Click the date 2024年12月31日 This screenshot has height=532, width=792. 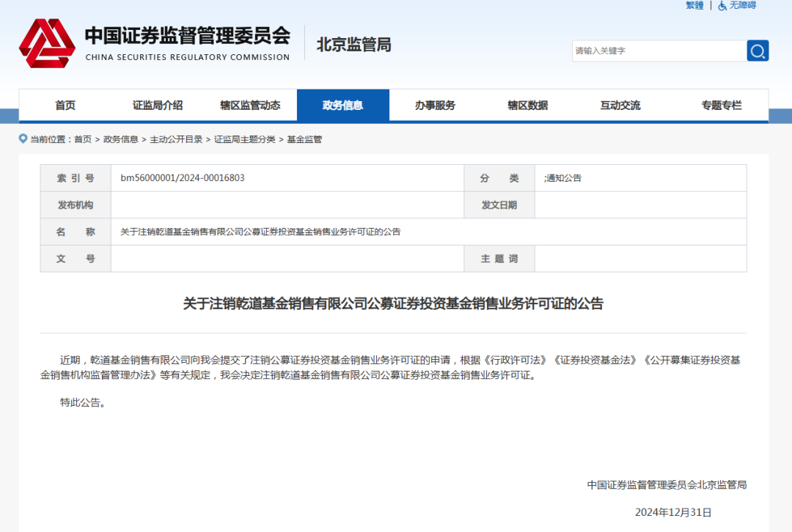point(673,512)
